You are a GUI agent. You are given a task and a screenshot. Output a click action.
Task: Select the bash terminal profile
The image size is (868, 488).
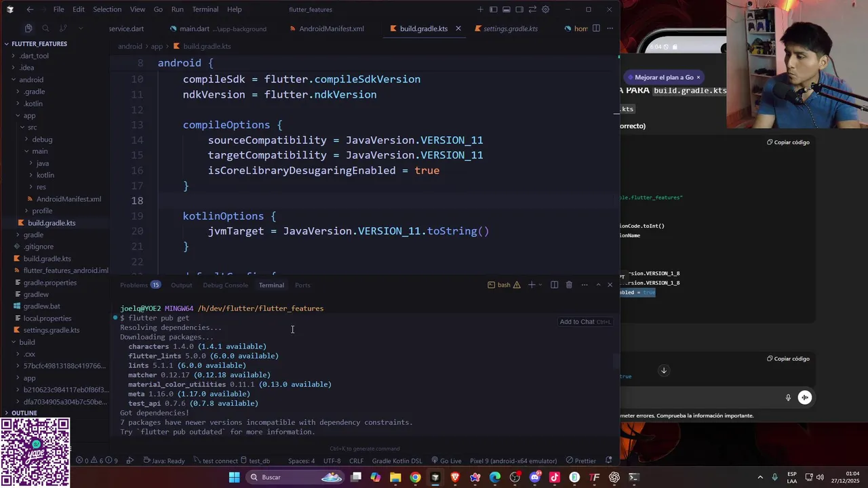click(x=504, y=285)
